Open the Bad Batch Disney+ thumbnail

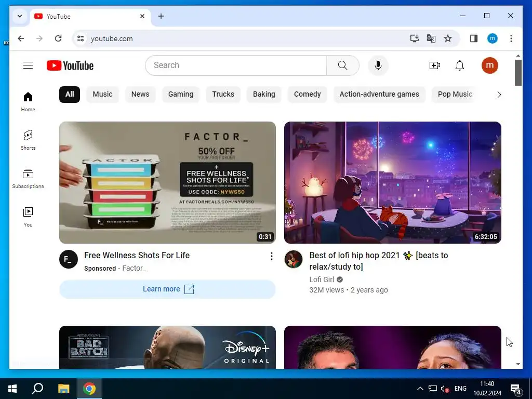point(167,347)
